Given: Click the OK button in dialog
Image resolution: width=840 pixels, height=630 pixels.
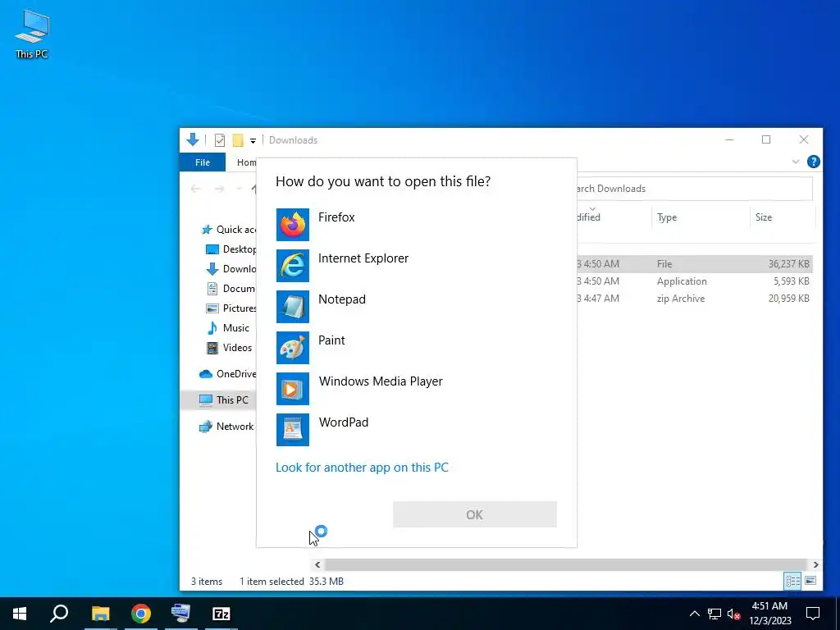Looking at the screenshot, I should tap(475, 514).
